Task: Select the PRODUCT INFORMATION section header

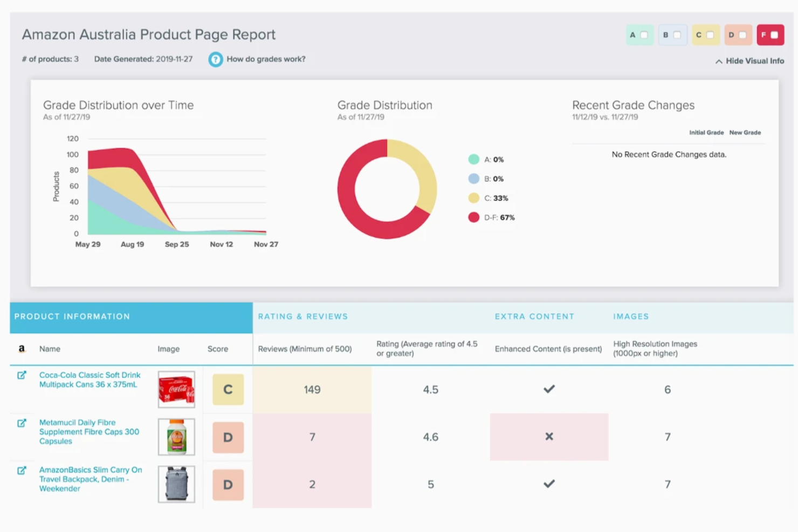Action: [x=72, y=316]
